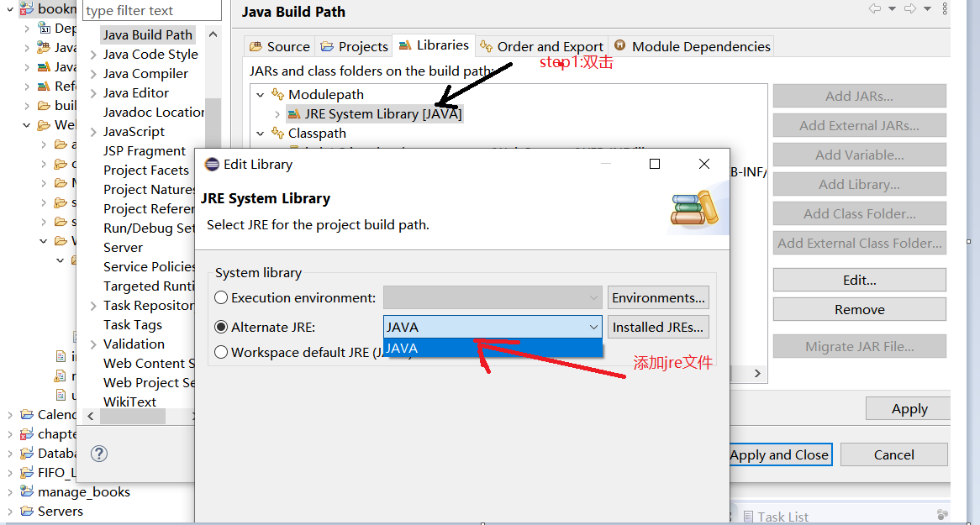Switch to the Projects tab
This screenshot has width=980, height=525.
(x=354, y=46)
